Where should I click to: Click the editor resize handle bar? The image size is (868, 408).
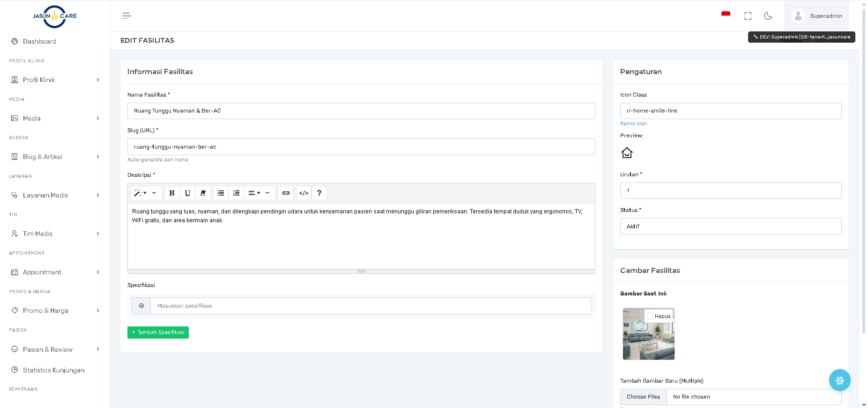click(361, 272)
